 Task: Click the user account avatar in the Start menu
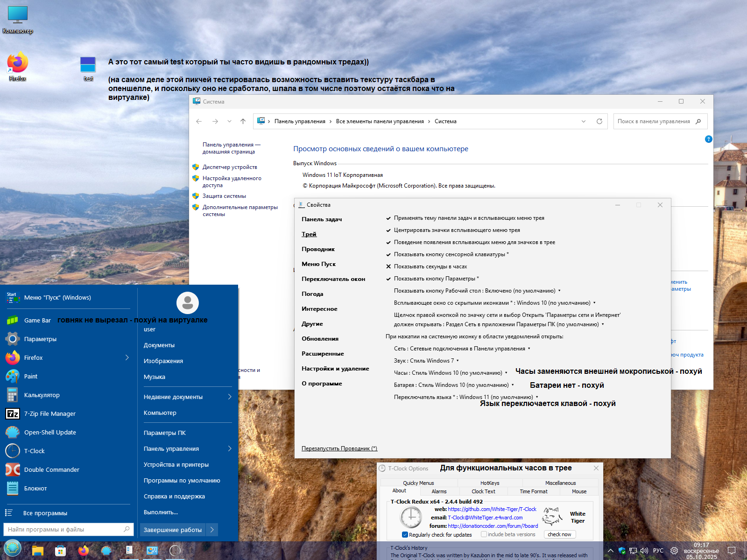pos(188,303)
